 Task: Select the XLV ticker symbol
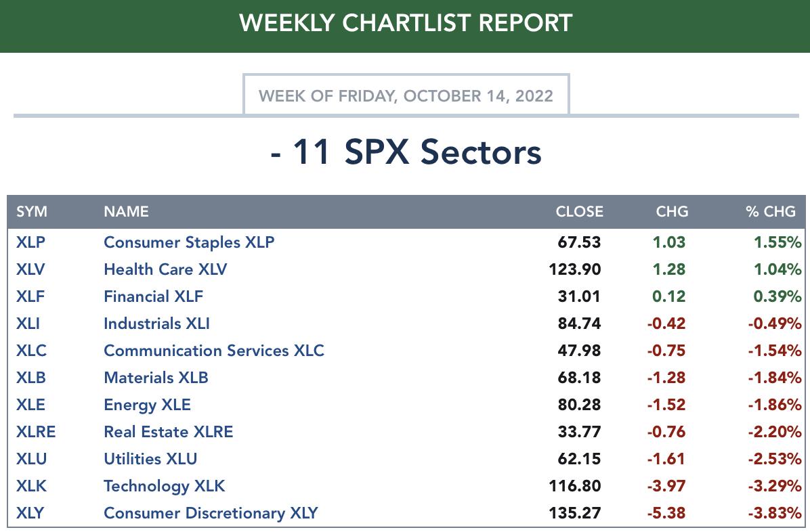30,269
